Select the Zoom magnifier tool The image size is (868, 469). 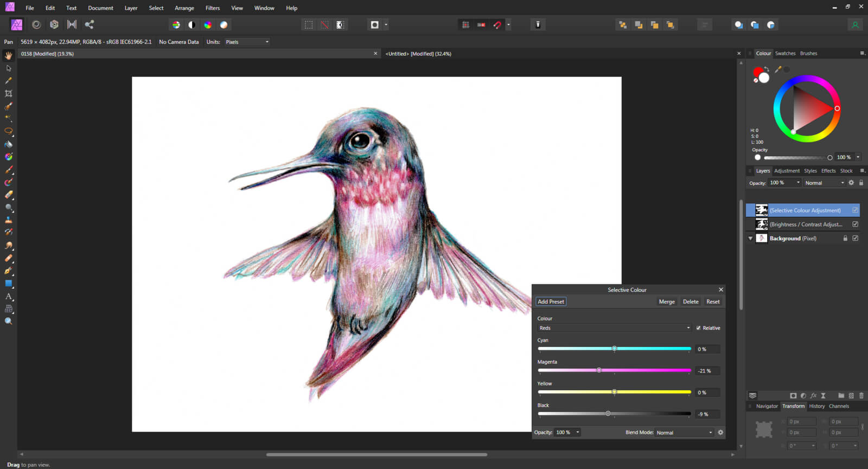[x=9, y=322]
